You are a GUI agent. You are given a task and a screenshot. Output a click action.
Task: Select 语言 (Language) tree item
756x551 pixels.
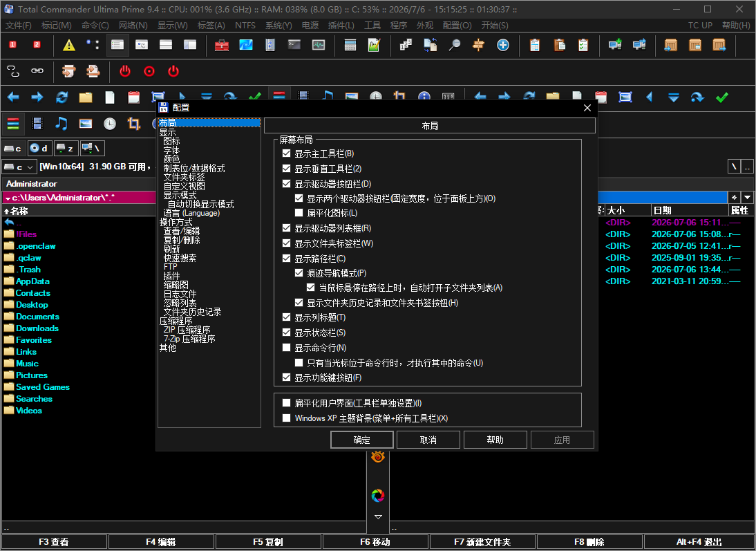pos(191,213)
